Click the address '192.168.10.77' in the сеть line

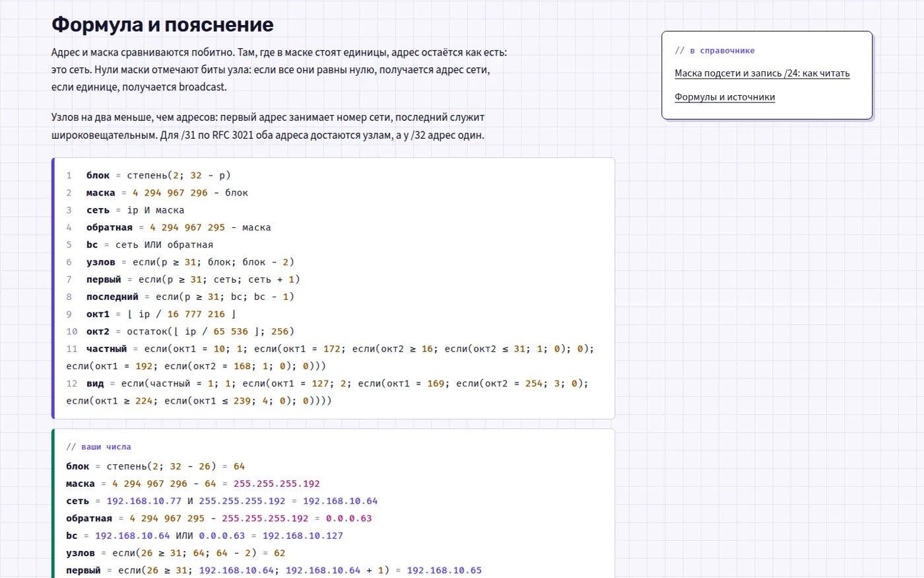click(144, 501)
